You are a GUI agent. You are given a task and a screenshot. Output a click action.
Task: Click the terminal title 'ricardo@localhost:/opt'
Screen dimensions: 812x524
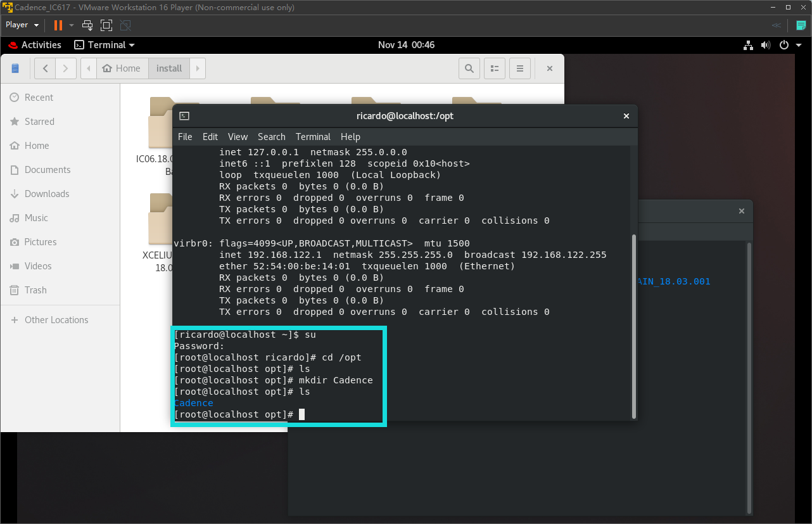405,116
